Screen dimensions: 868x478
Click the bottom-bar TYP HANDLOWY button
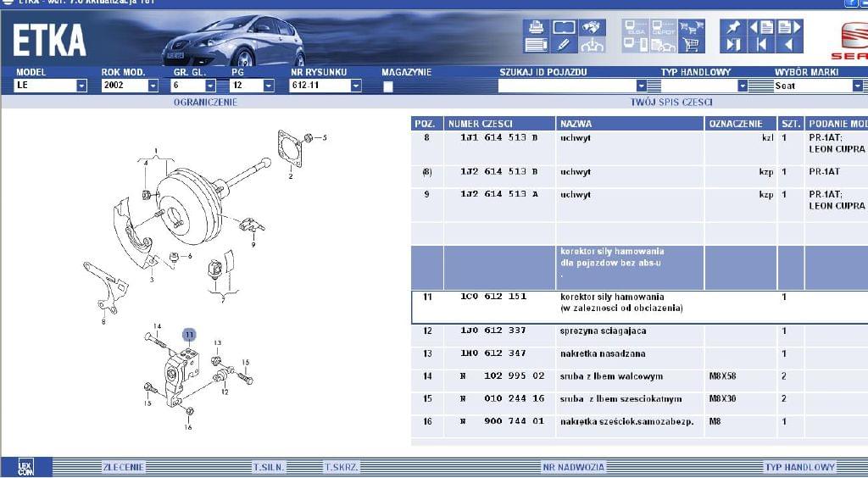[x=800, y=467]
